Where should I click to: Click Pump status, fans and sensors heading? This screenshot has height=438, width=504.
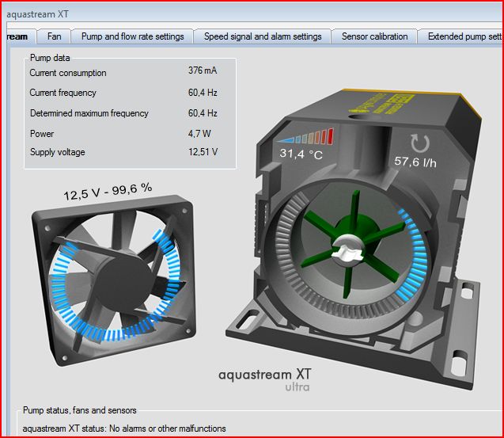point(80,410)
